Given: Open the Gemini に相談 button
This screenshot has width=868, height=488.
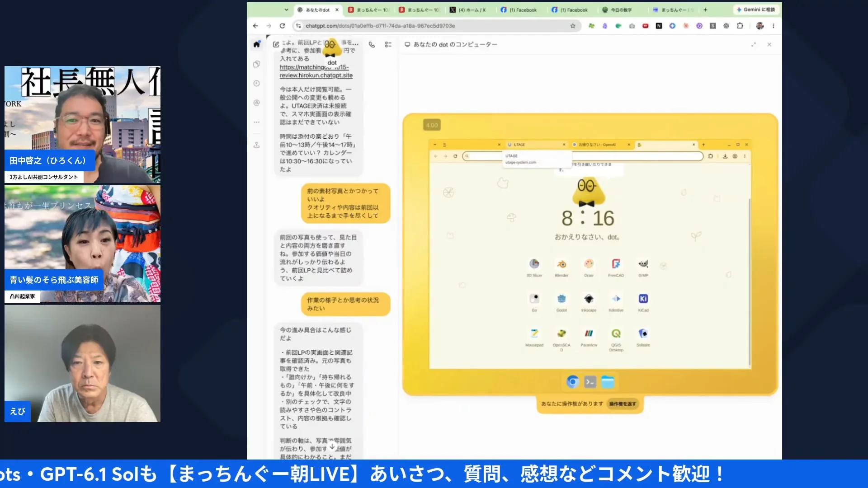Looking at the screenshot, I should point(756,9).
